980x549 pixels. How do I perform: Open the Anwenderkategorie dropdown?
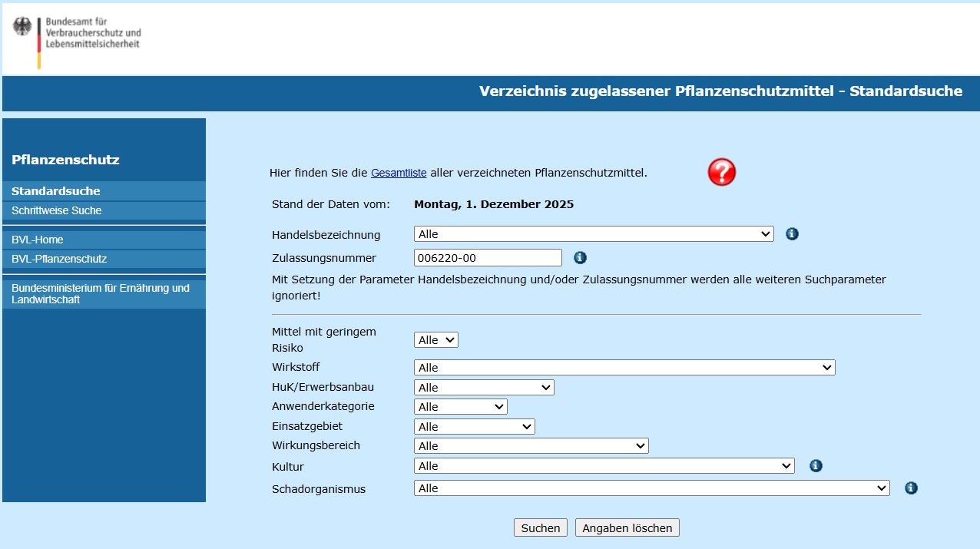460,406
